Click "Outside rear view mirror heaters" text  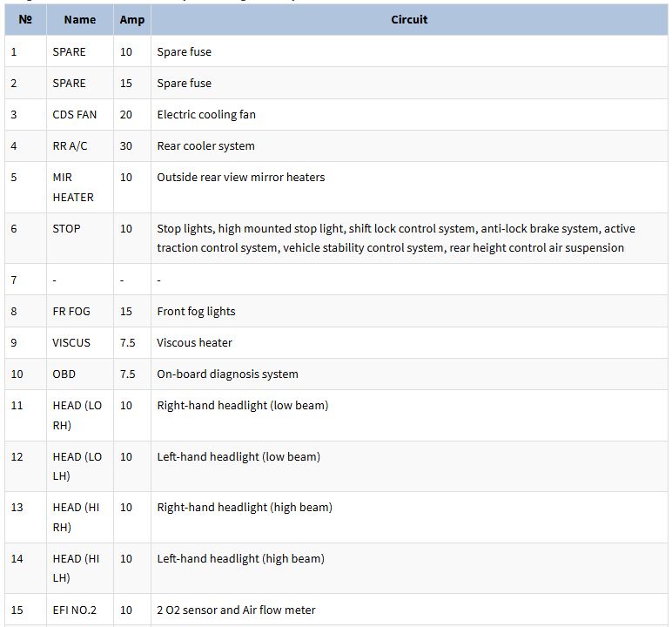(x=241, y=177)
